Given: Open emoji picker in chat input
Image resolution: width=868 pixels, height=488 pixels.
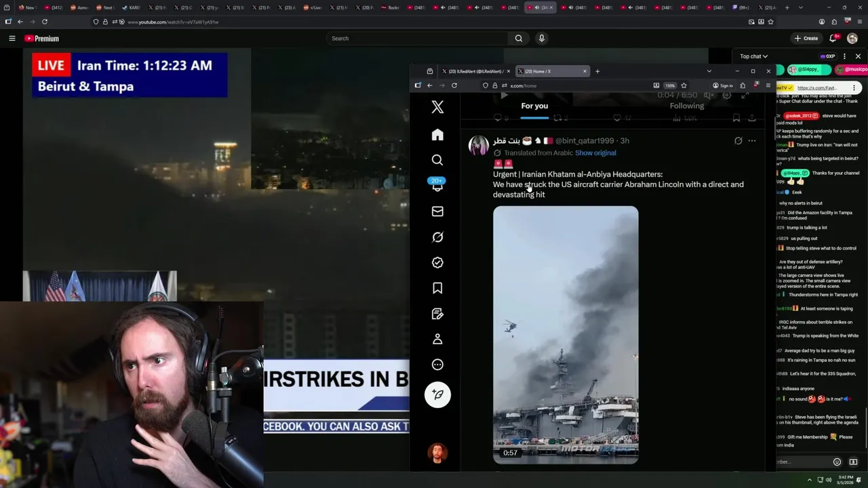Looking at the screenshot, I should (837, 462).
